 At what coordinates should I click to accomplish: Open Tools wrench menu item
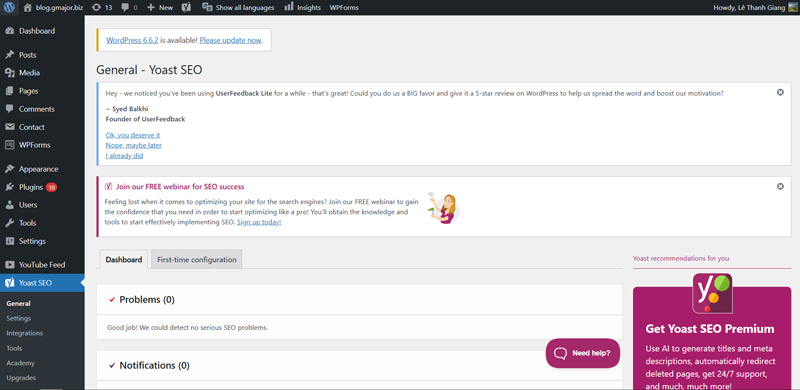pyautogui.click(x=42, y=223)
